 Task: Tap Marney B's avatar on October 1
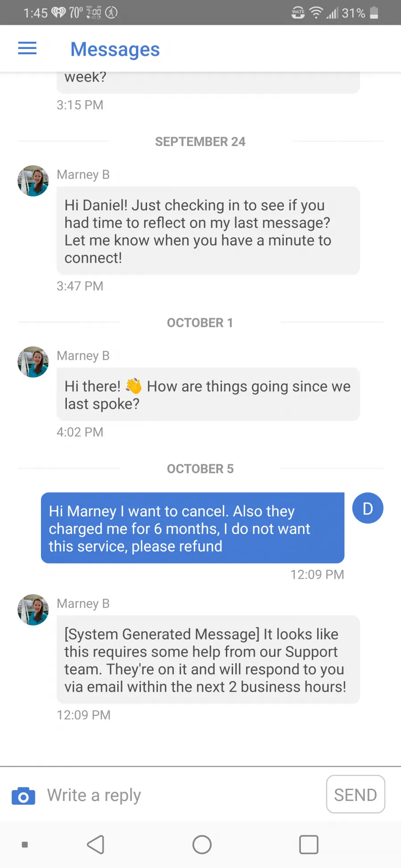pos(33,362)
